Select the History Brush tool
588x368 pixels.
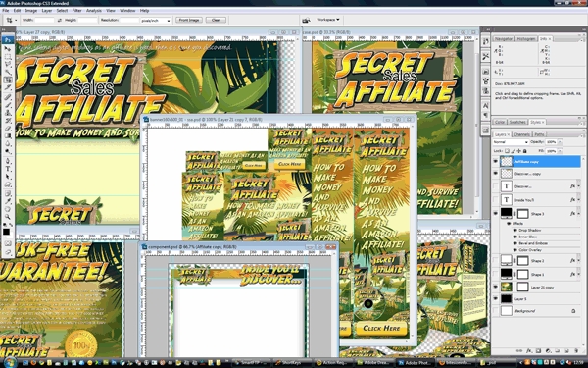pyautogui.click(x=8, y=121)
